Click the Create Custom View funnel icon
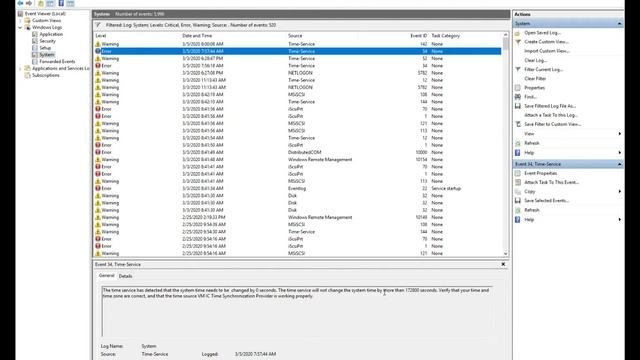Viewport: 640px width, 360px height. click(x=518, y=42)
